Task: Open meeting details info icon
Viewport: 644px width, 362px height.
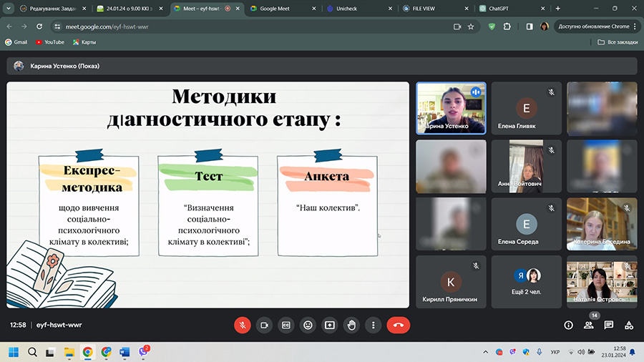Action: tap(569, 325)
